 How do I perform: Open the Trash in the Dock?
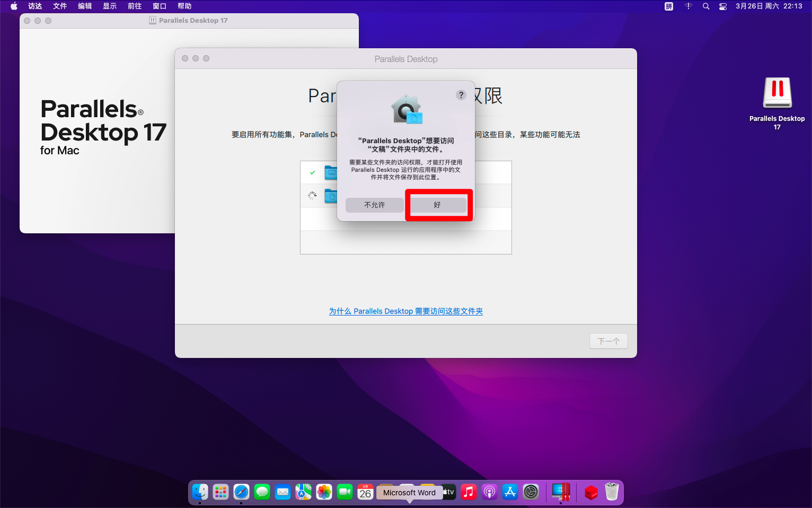tap(612, 492)
